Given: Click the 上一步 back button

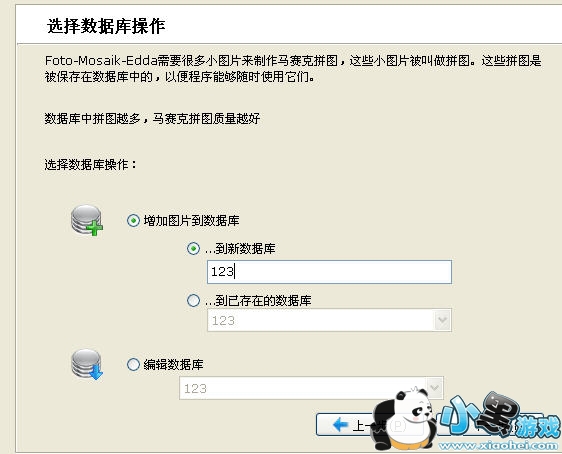Looking at the screenshot, I should pyautogui.click(x=369, y=425).
